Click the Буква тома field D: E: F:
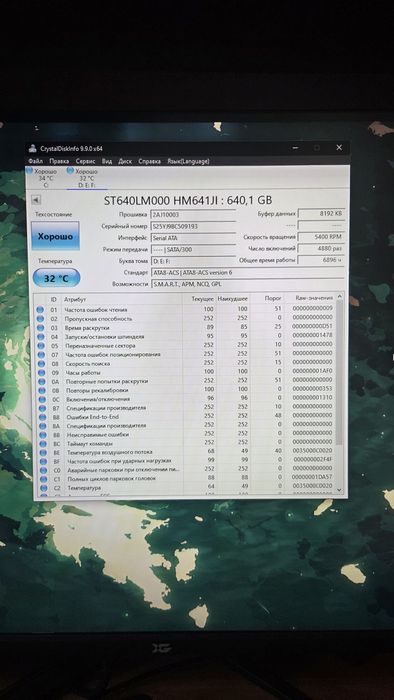Viewport: 394px width, 700px height. (x=193, y=261)
